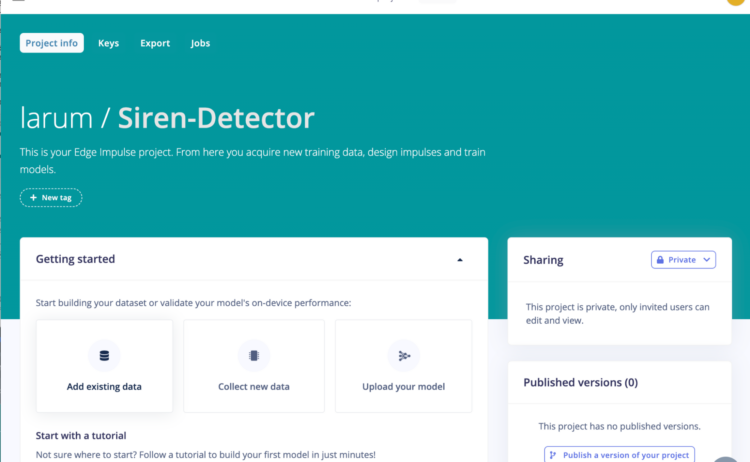Select the Project info tab
The width and height of the screenshot is (750, 462).
click(51, 43)
